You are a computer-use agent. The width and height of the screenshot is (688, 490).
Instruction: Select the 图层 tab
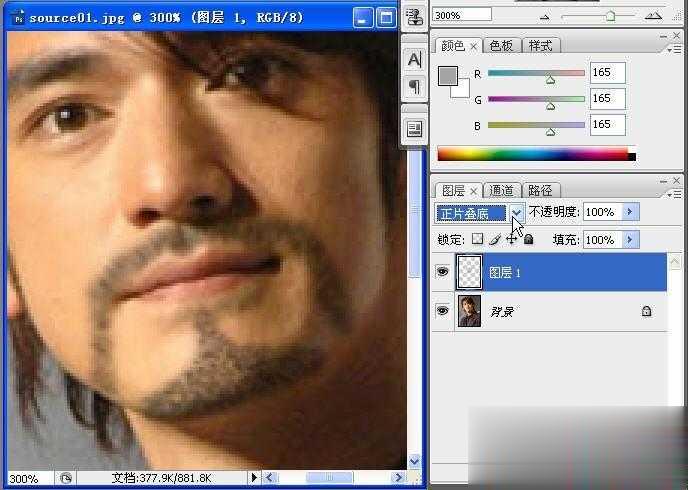pos(453,191)
